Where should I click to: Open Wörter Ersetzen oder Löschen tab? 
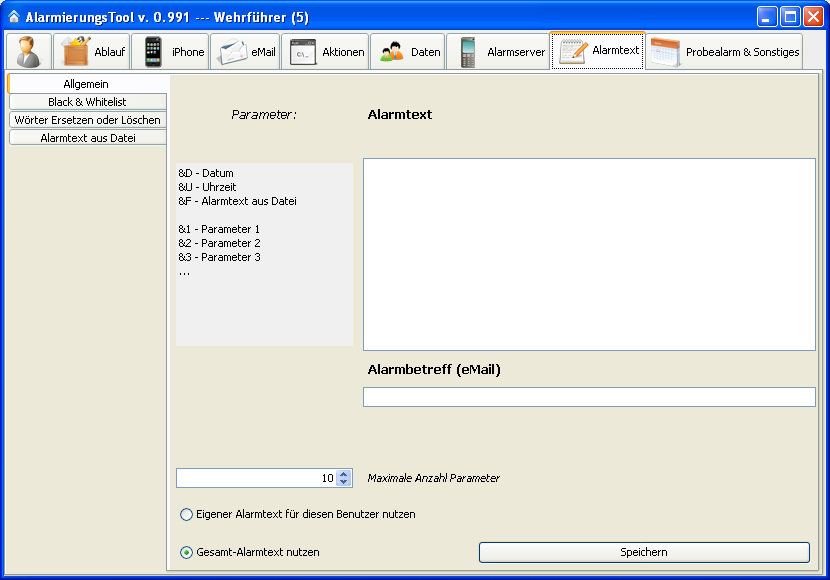[x=87, y=120]
